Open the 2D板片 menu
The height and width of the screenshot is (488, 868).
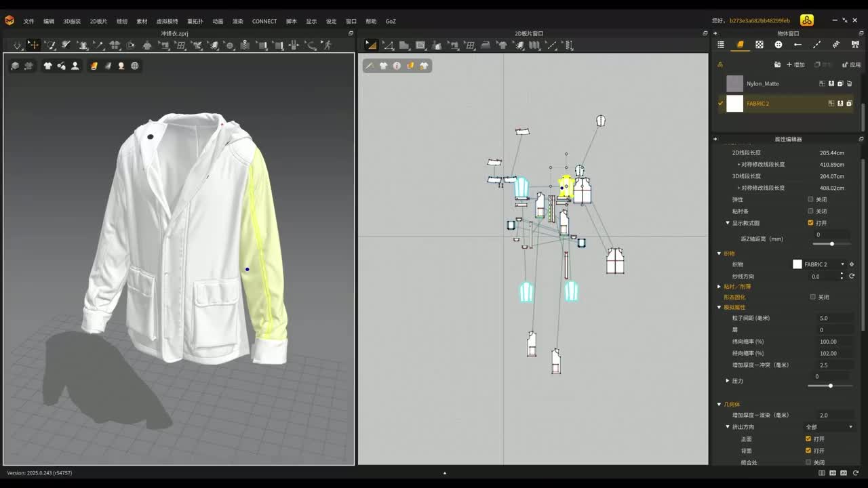(x=98, y=21)
